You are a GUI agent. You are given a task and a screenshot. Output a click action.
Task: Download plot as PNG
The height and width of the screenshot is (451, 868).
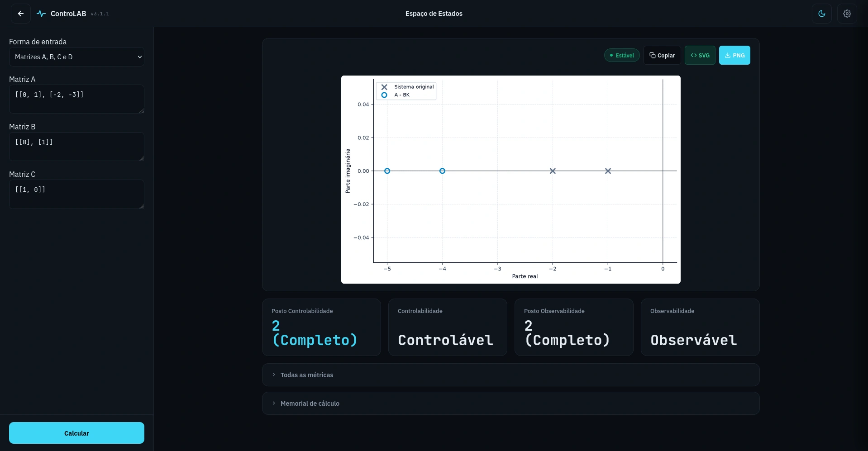(734, 55)
